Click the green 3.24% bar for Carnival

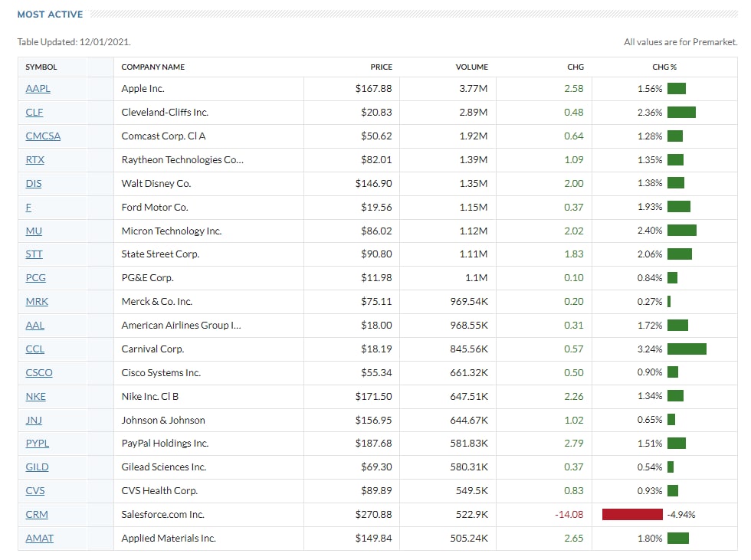click(x=687, y=349)
